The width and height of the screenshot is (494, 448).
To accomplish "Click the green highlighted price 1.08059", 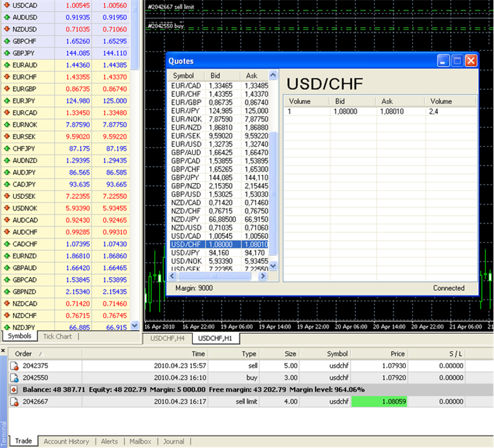I will pos(379,402).
